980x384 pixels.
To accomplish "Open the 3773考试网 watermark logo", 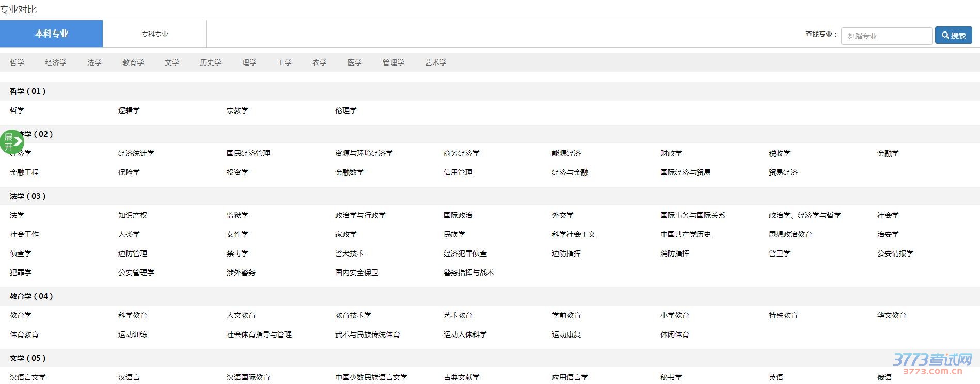I will (x=932, y=363).
